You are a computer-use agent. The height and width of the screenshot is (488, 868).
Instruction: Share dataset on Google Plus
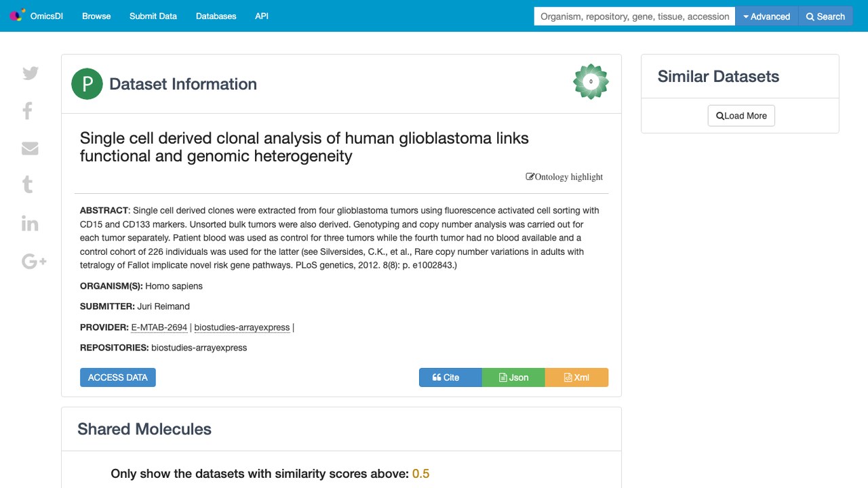coord(34,262)
